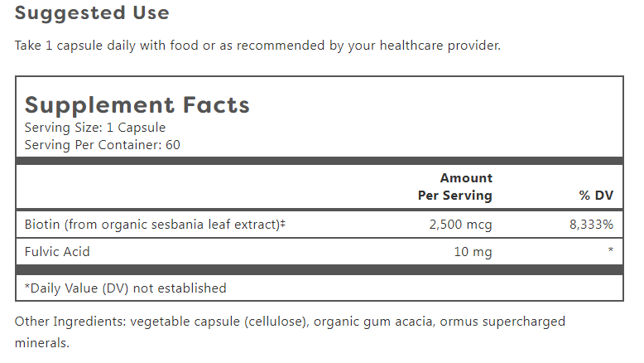
Task: Click the 10 mg amount value
Action: pyautogui.click(x=473, y=252)
